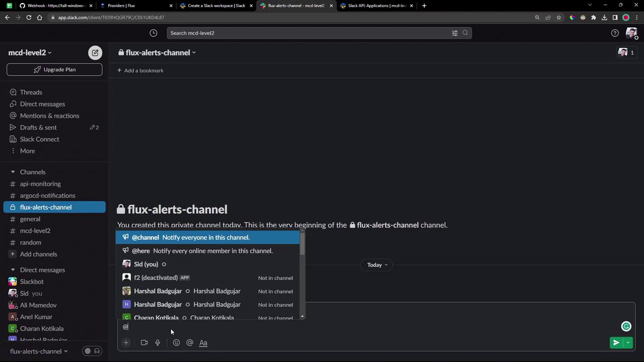Open attachments plus button in composer
The height and width of the screenshot is (362, 644).
[126, 343]
